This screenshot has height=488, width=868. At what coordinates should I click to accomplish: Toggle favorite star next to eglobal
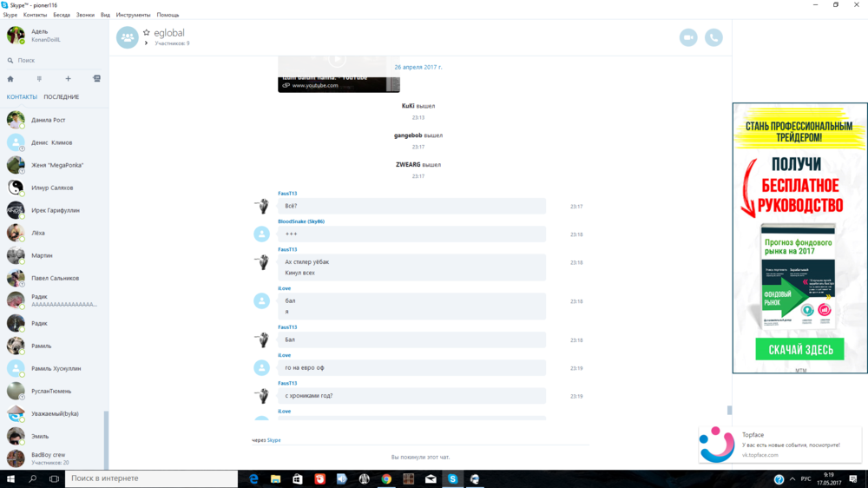coord(147,32)
